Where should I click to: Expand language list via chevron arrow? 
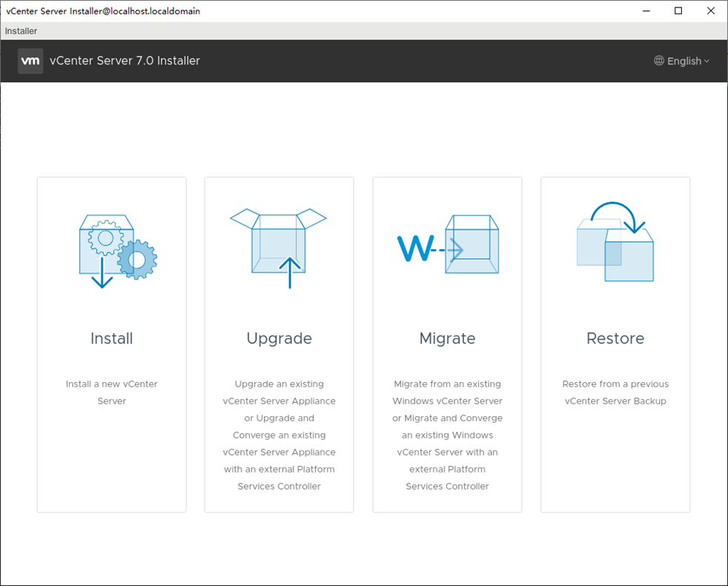tap(707, 61)
